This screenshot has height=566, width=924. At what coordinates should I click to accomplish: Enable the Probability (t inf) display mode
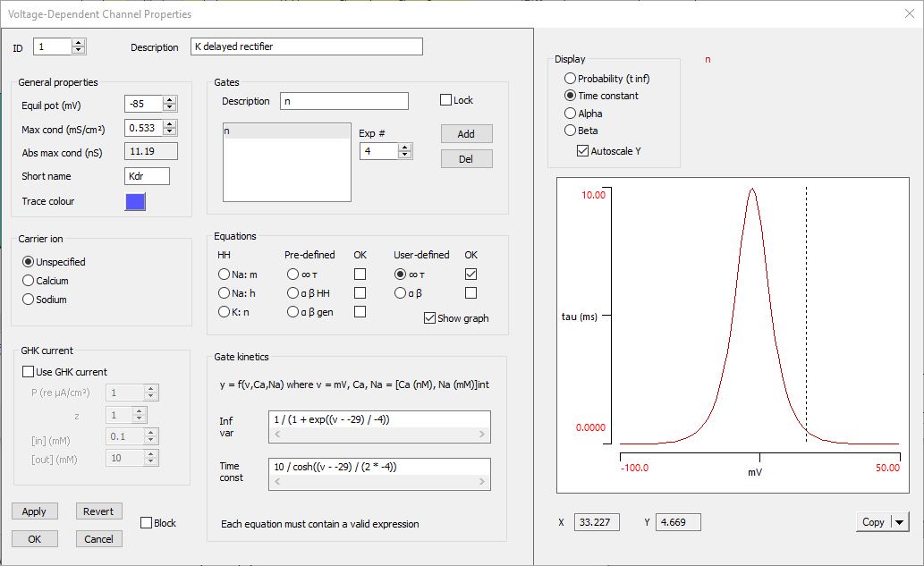[x=570, y=79]
